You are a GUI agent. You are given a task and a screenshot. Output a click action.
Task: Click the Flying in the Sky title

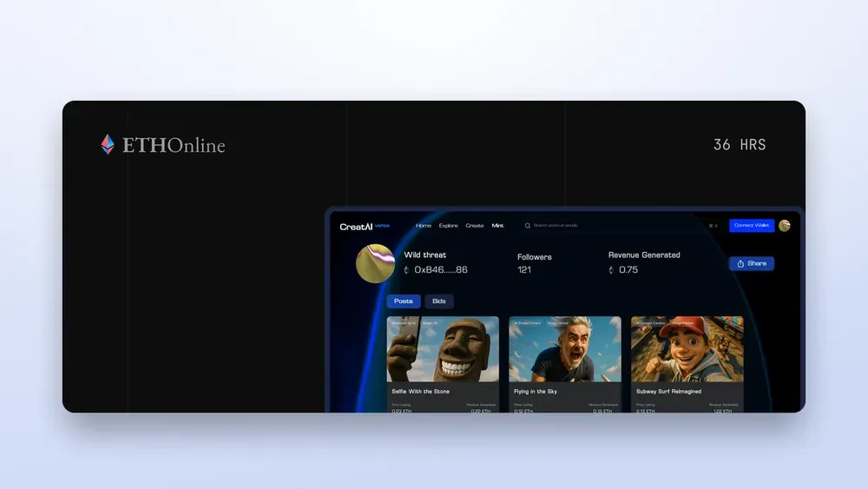[x=536, y=392]
